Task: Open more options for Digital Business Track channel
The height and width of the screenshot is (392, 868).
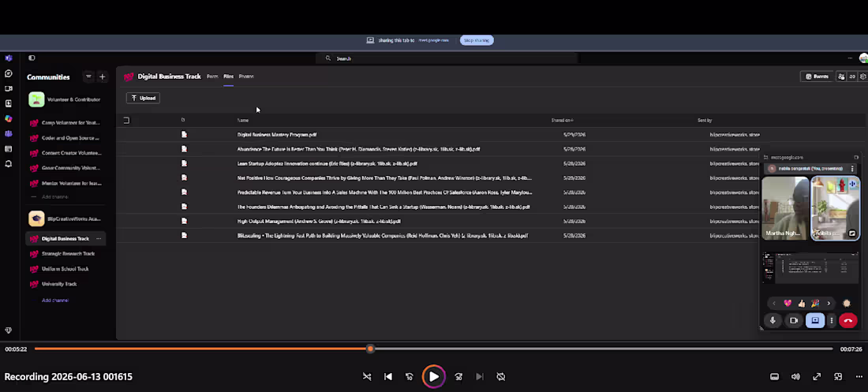Action: coord(99,239)
